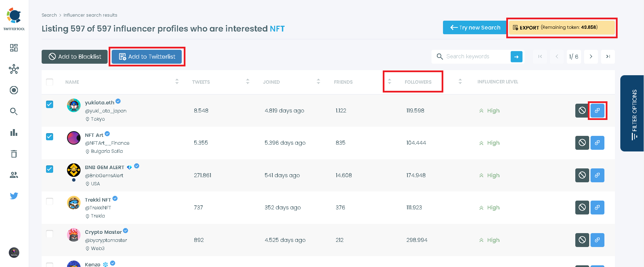Viewport: 644px width, 267px height.
Task: Blacklist BNB GEM ALERT with row ban icon
Action: click(x=582, y=175)
